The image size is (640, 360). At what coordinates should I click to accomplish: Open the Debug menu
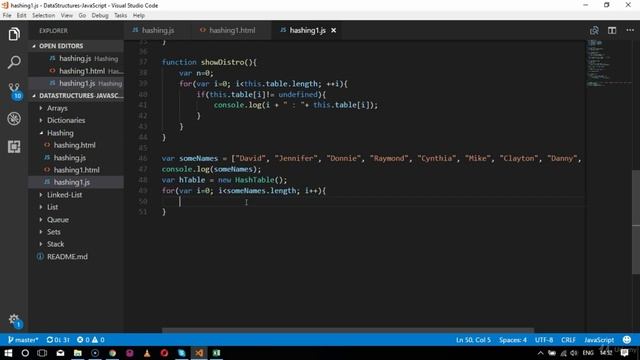click(100, 16)
